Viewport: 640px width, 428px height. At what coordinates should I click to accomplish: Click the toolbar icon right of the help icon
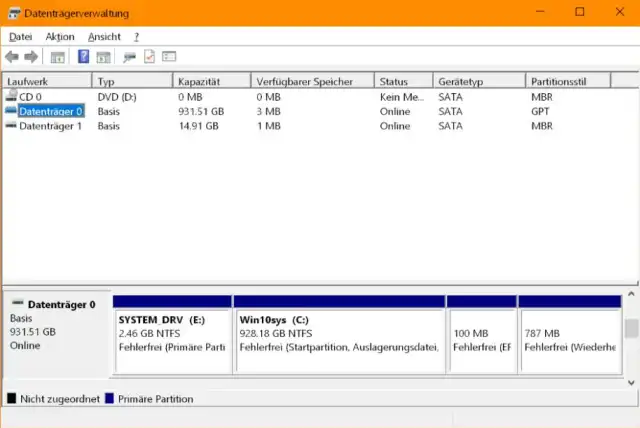pos(102,57)
